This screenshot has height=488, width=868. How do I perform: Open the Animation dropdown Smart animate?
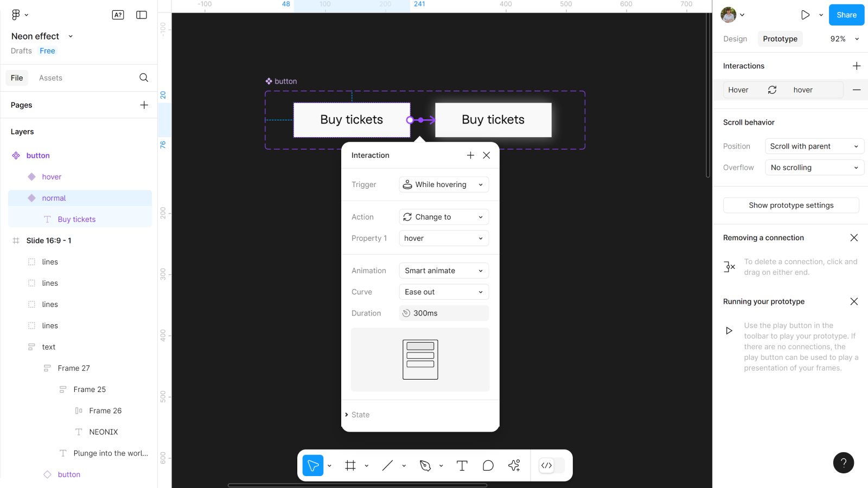(x=444, y=271)
